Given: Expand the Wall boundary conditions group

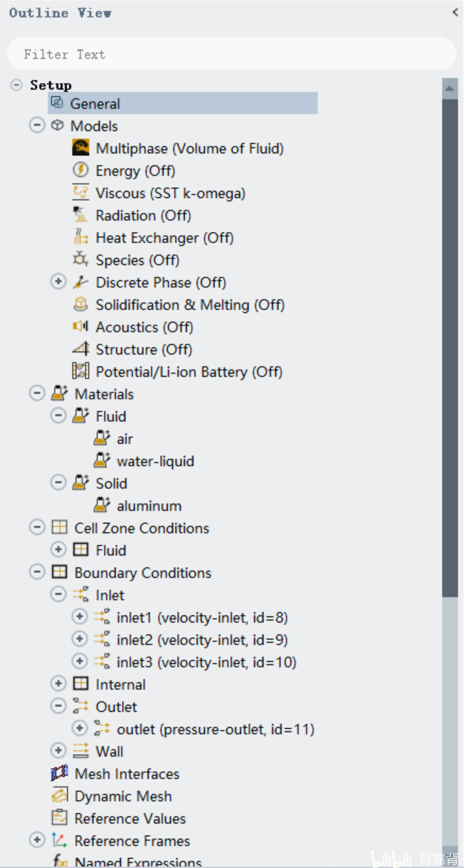Looking at the screenshot, I should pyautogui.click(x=58, y=751).
